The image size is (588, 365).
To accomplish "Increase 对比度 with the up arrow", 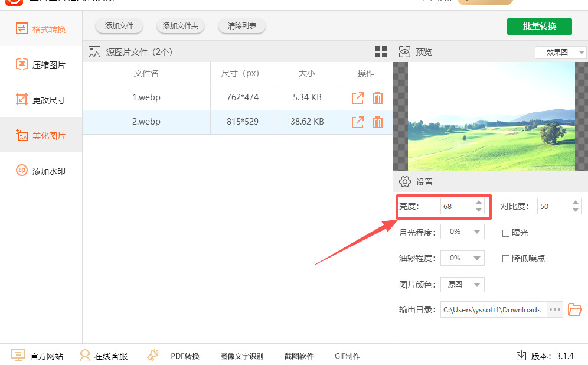I will [576, 202].
